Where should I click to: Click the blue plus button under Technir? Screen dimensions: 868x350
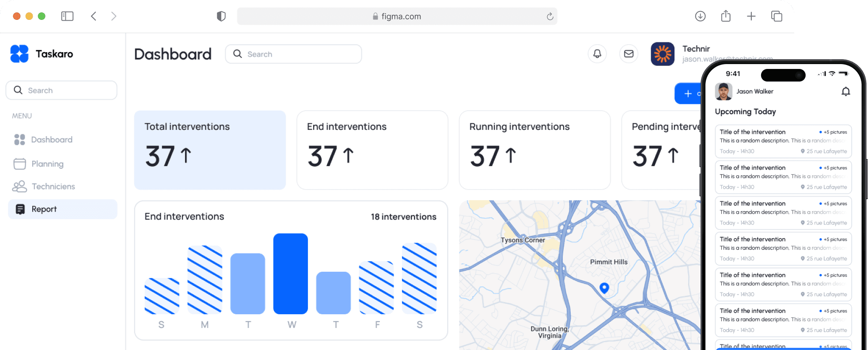(x=688, y=94)
